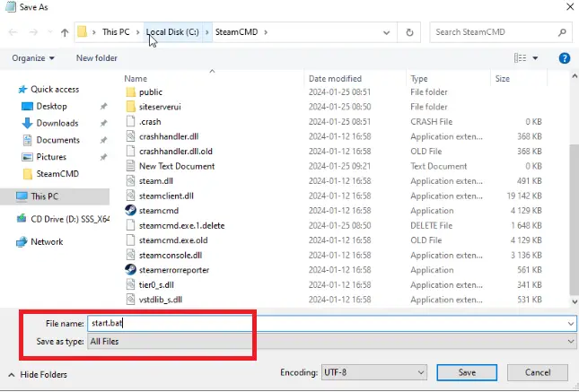Click the New folder button
The height and width of the screenshot is (392, 579).
point(97,58)
